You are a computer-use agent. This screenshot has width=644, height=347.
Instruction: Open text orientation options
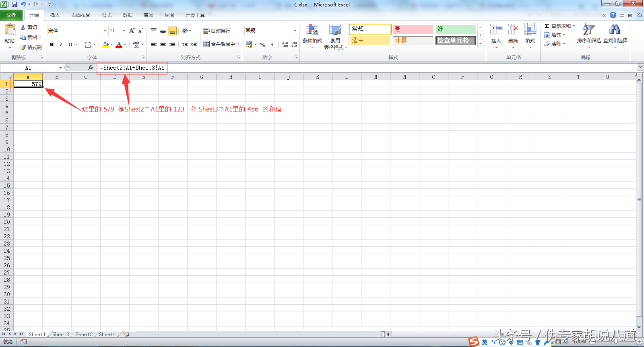(186, 31)
